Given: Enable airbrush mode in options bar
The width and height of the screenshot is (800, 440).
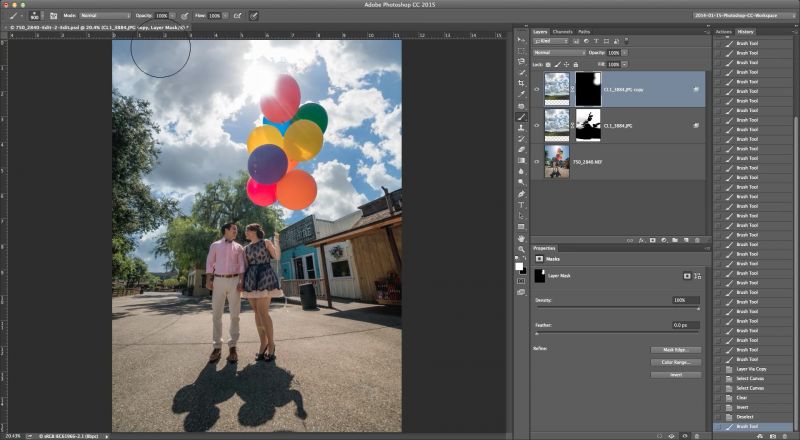Looking at the screenshot, I should click(x=236, y=16).
